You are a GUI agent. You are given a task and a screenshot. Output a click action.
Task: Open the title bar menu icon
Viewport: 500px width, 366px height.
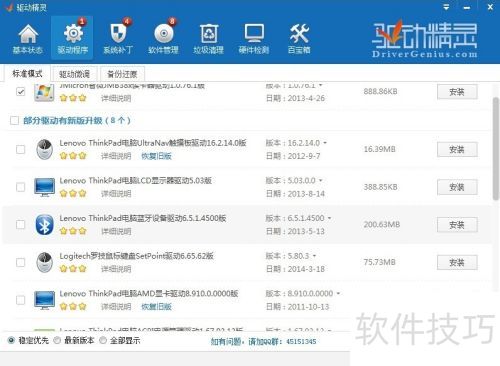click(446, 7)
